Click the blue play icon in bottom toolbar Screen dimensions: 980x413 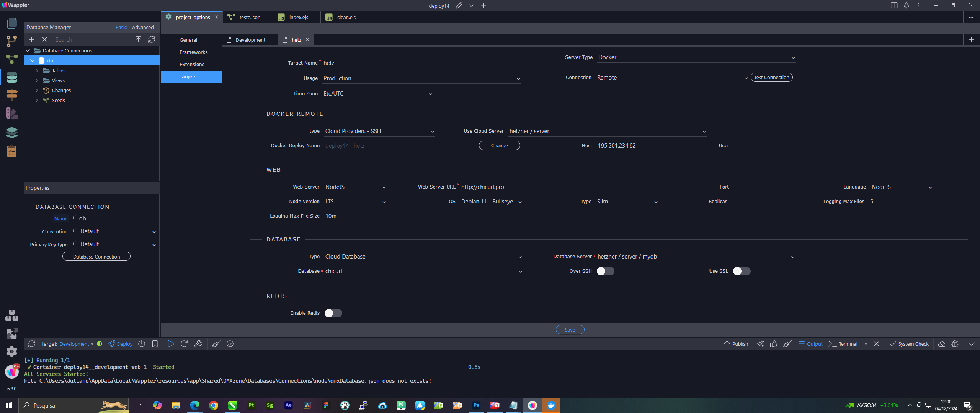pyautogui.click(x=171, y=344)
